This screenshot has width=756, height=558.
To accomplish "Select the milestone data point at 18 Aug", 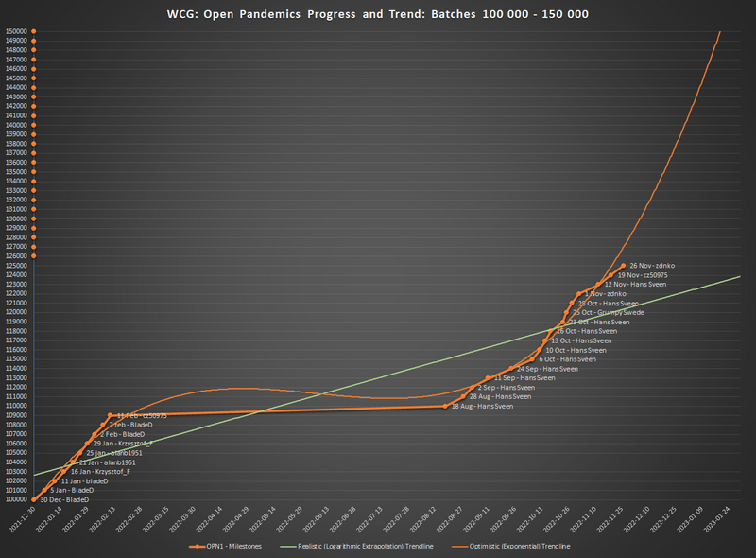I will coord(445,407).
